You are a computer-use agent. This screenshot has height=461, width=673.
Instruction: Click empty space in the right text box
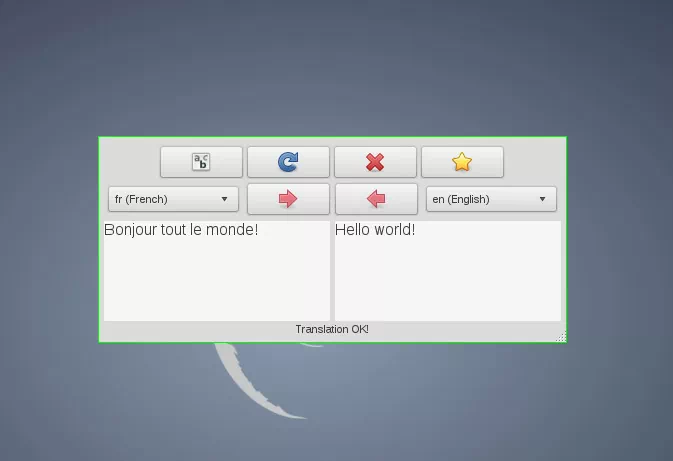click(x=447, y=285)
